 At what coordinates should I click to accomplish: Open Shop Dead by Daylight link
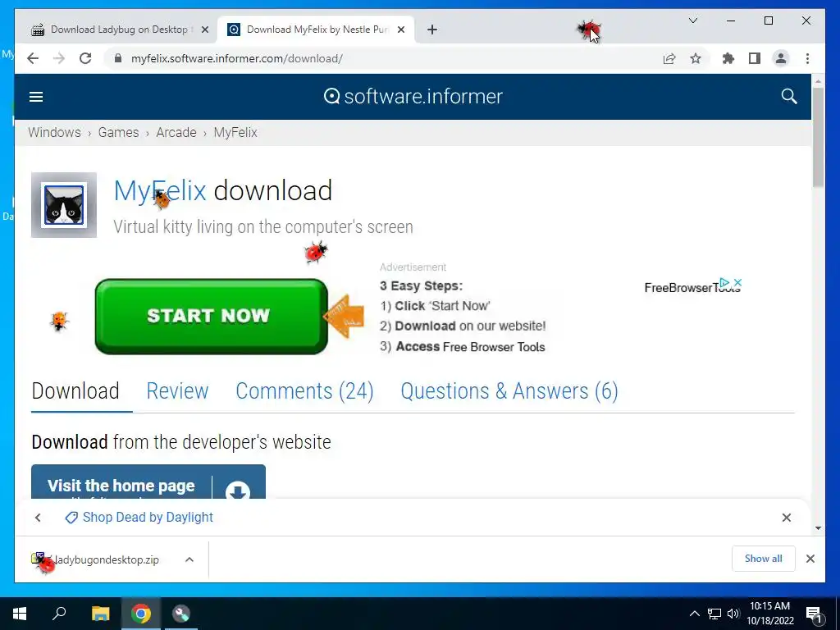[139, 518]
